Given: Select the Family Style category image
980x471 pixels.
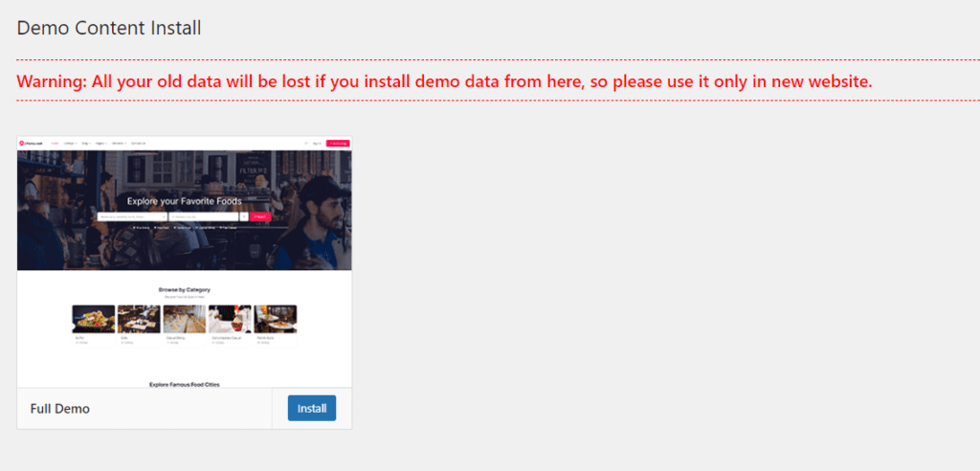Looking at the screenshot, I should point(276,319).
